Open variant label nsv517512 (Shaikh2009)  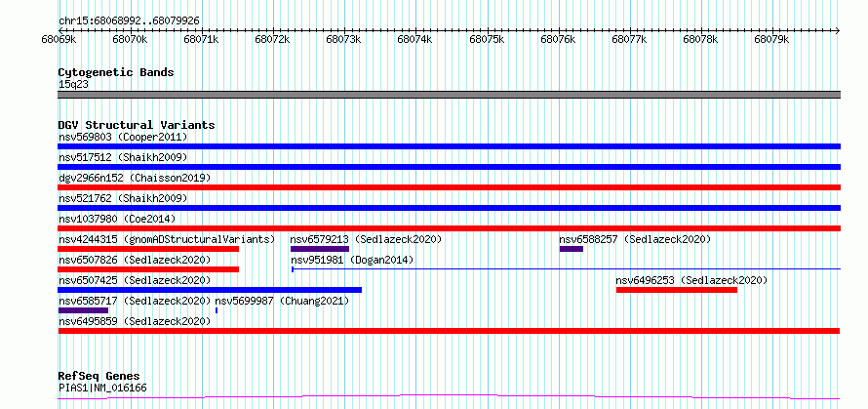[x=123, y=157]
